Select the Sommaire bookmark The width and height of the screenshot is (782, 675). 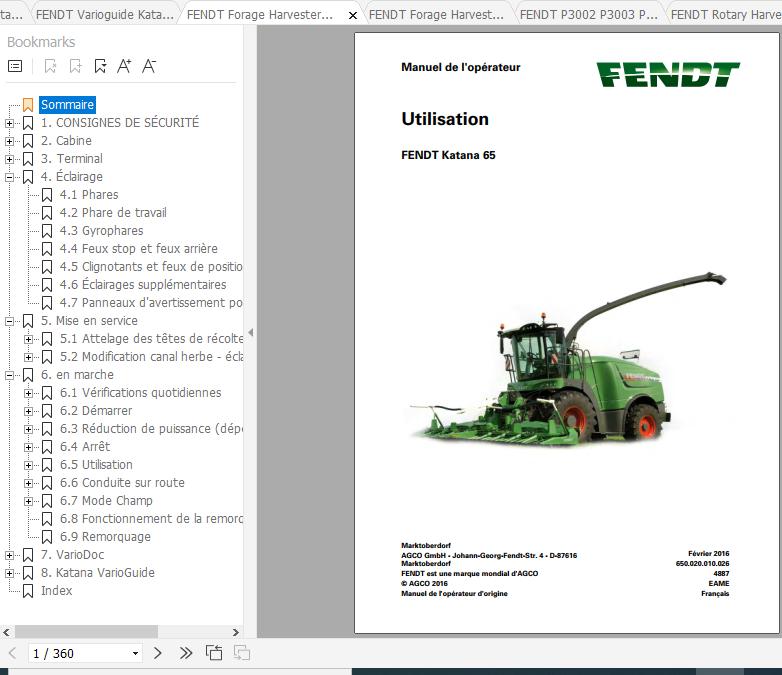(x=67, y=105)
